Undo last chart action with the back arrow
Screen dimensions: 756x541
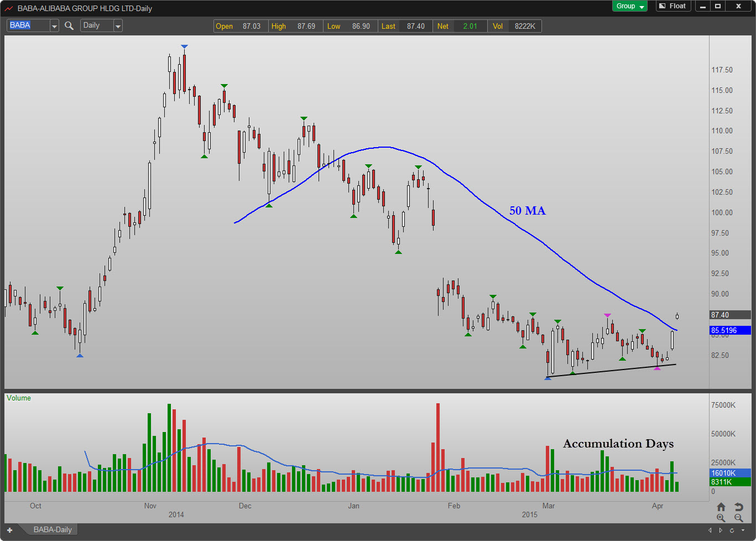(738, 507)
